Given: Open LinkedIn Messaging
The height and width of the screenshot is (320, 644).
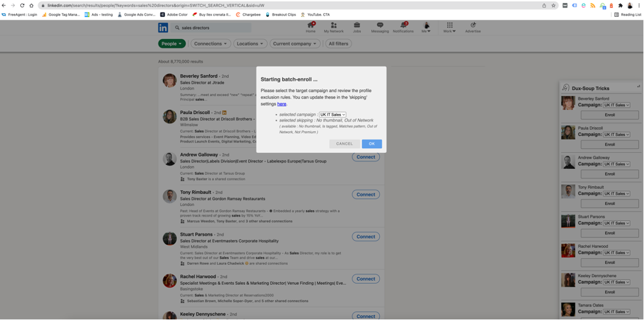Looking at the screenshot, I should pos(380,27).
